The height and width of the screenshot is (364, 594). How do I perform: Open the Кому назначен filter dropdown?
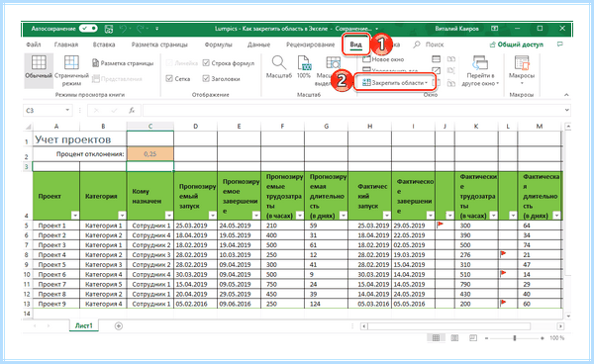[169, 216]
